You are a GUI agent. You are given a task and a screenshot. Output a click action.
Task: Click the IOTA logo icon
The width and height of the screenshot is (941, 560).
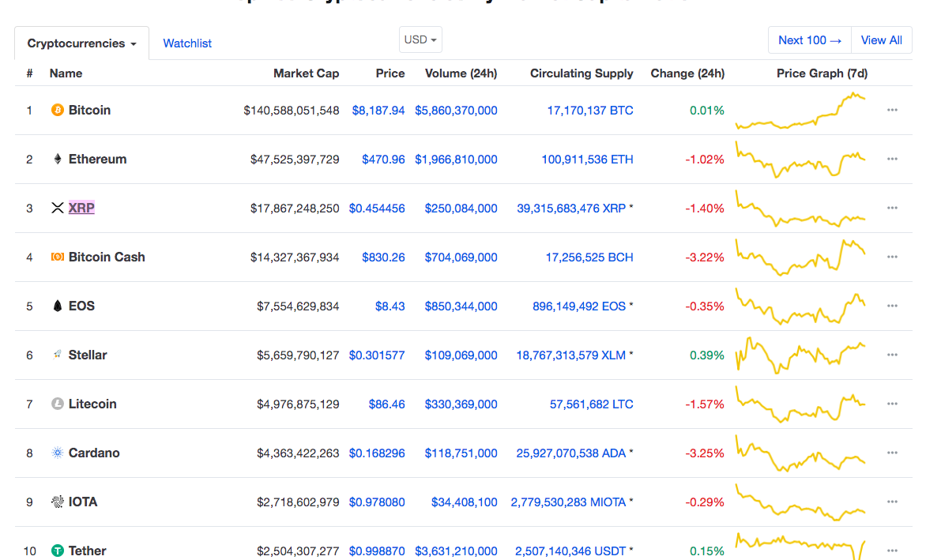[x=58, y=502]
